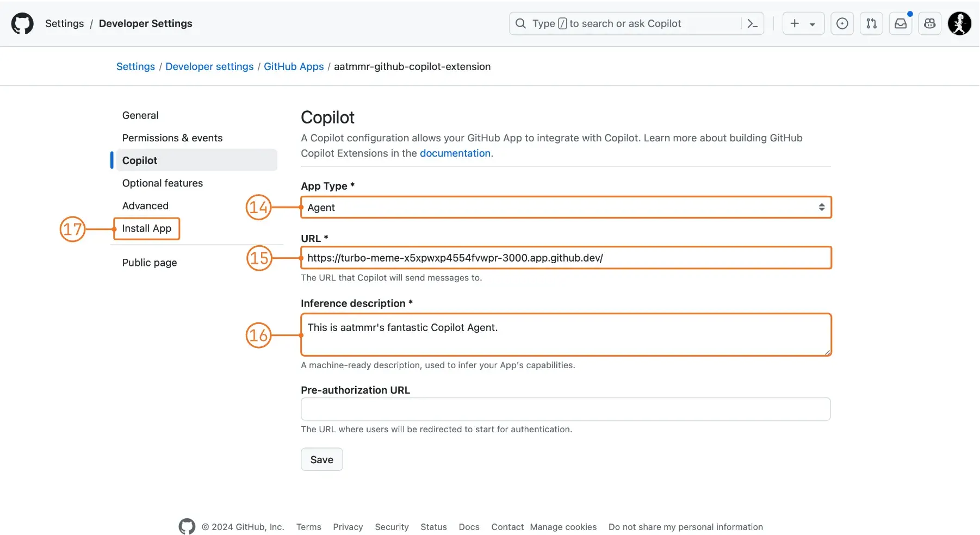Open the Developer settings breadcrumb link
This screenshot has height=535, width=980.
tap(209, 66)
